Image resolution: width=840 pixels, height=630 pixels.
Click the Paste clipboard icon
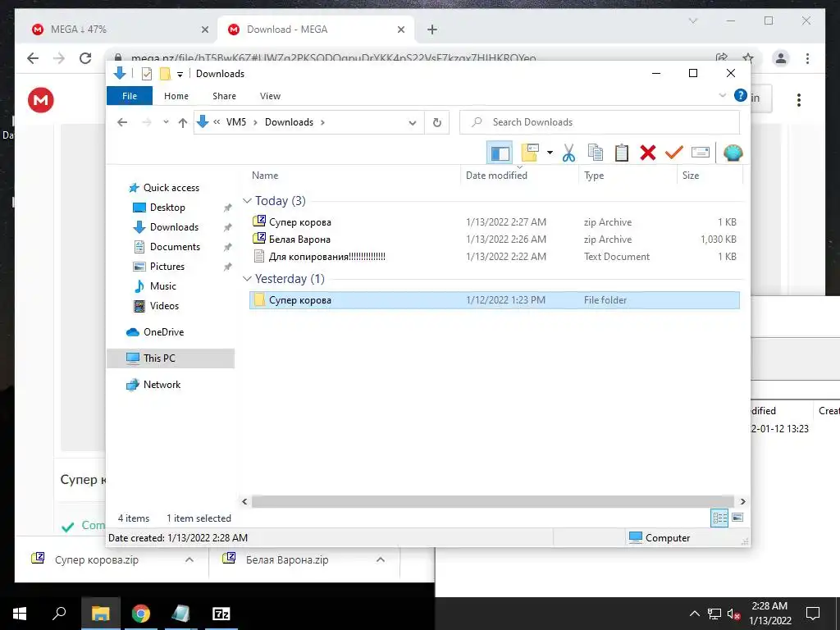622,153
